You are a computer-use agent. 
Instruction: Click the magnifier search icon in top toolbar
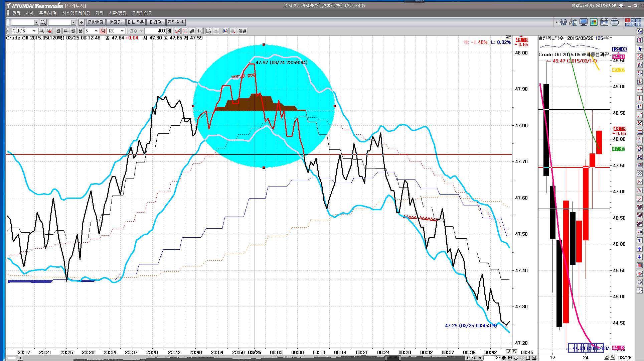click(43, 22)
